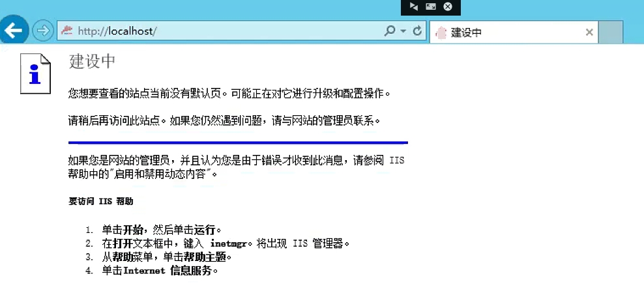
Task: Click the resize icon on the remote session bar
Action: (430, 7)
